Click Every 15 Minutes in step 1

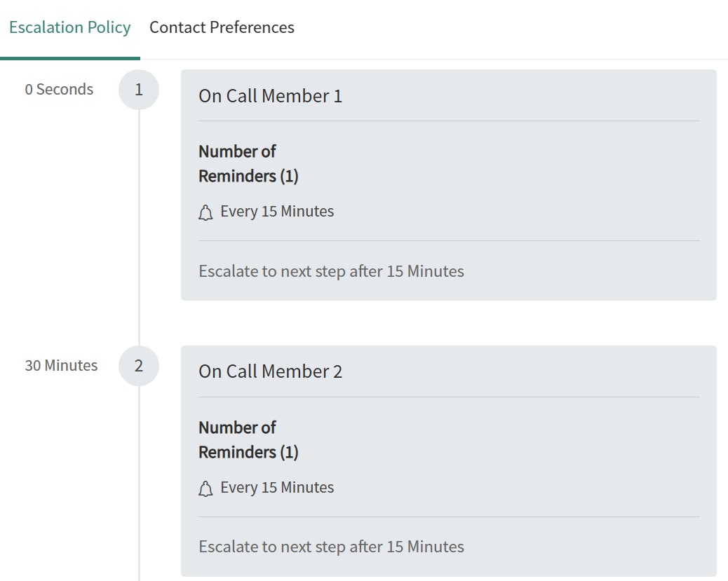tap(277, 212)
